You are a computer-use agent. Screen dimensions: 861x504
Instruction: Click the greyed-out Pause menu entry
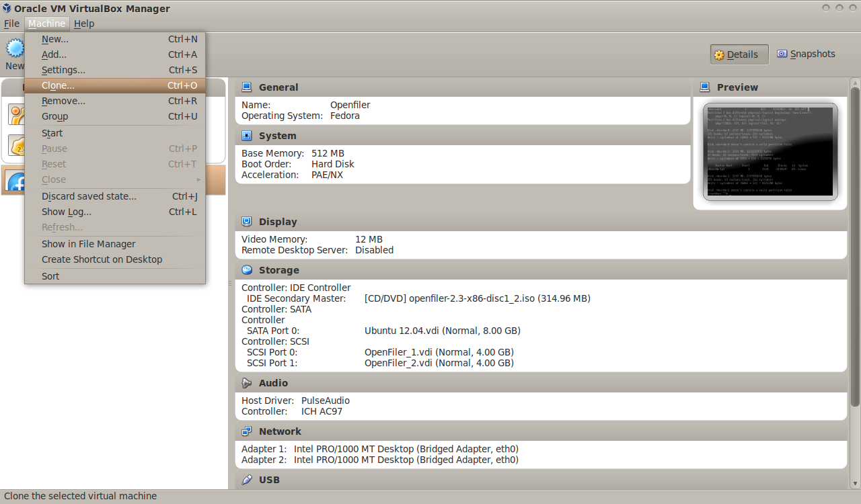point(115,149)
